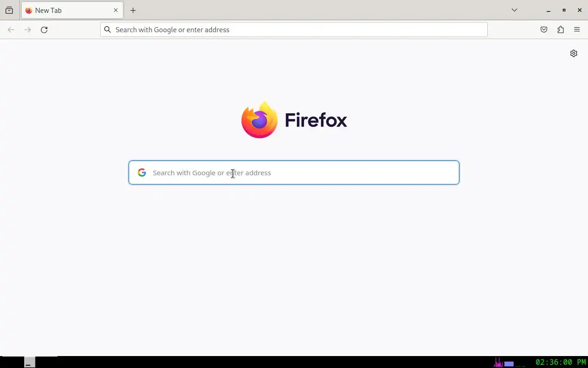This screenshot has width=588, height=368.
Task: Go forward using the forward arrow
Action: pos(28,29)
